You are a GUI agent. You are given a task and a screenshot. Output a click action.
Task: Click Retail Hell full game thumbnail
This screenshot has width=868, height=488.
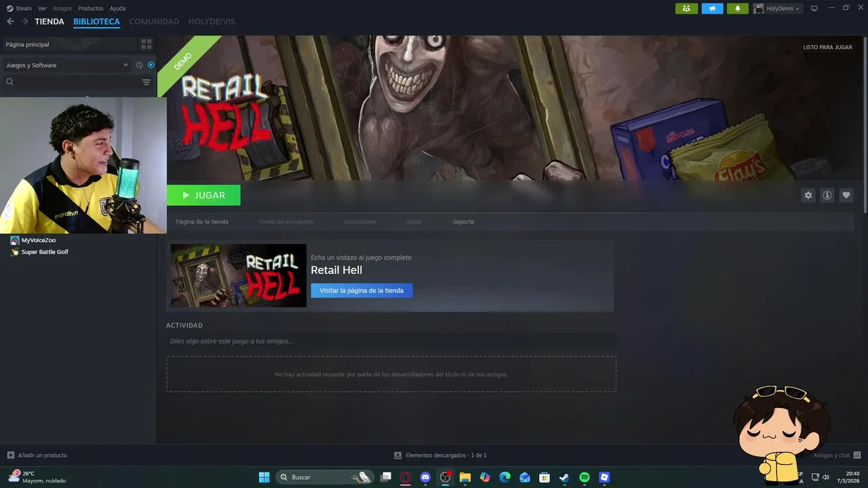coord(239,275)
